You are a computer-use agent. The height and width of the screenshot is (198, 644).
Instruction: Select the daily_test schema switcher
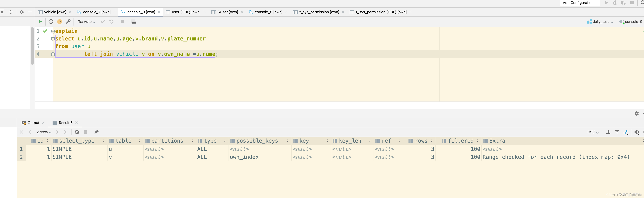[600, 22]
